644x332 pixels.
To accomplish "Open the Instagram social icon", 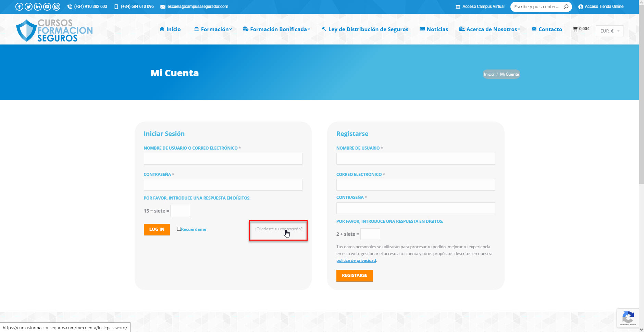I will [x=56, y=7].
